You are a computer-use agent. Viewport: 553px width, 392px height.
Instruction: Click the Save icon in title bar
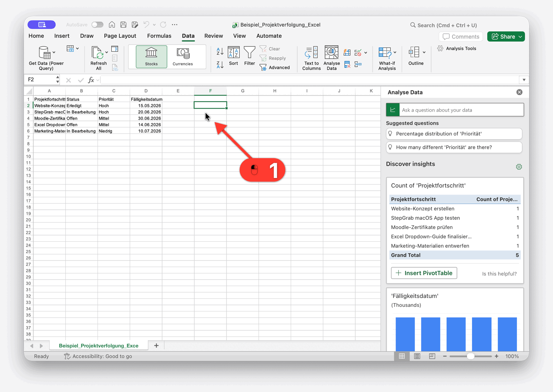coord(123,25)
